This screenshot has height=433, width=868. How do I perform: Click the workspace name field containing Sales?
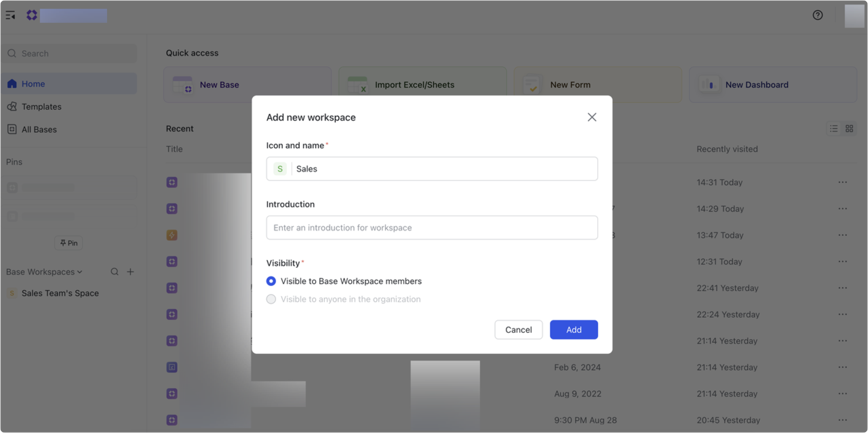(441, 169)
